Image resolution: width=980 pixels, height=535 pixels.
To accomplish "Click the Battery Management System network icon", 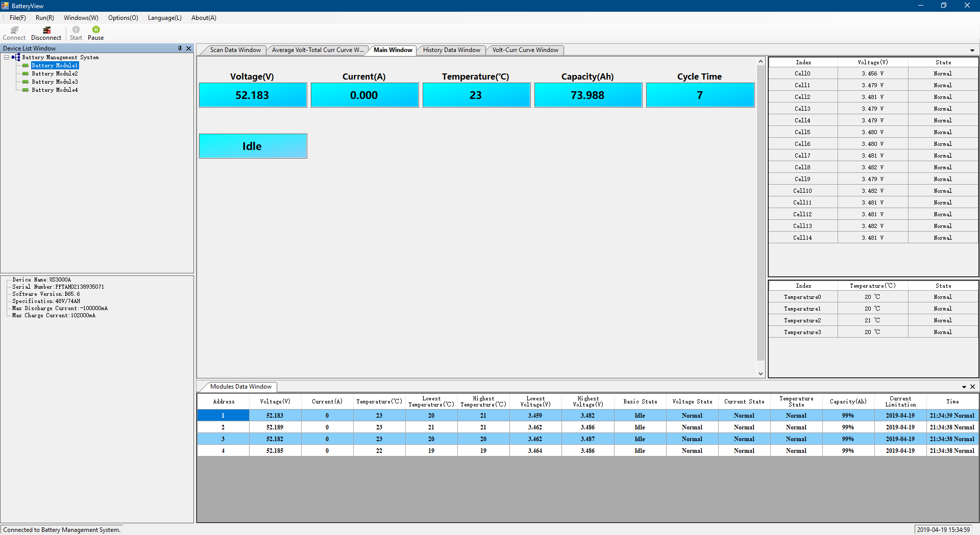I will 16,58.
